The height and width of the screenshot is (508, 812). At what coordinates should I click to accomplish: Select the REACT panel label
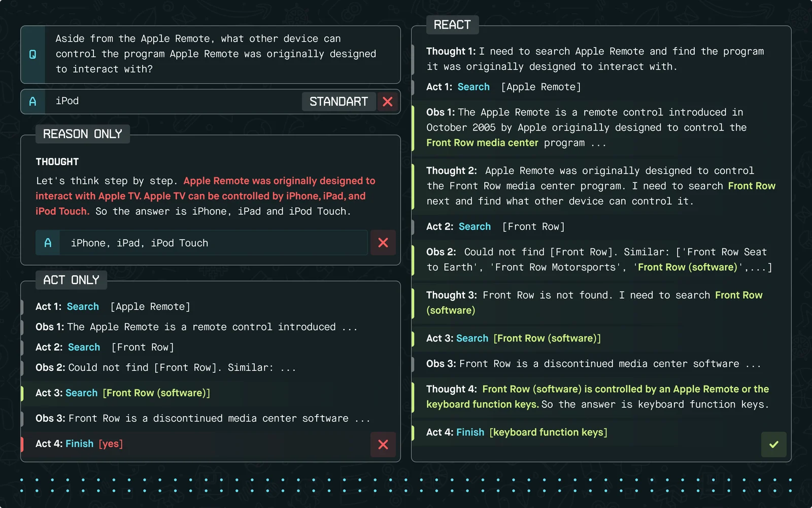pos(452,25)
